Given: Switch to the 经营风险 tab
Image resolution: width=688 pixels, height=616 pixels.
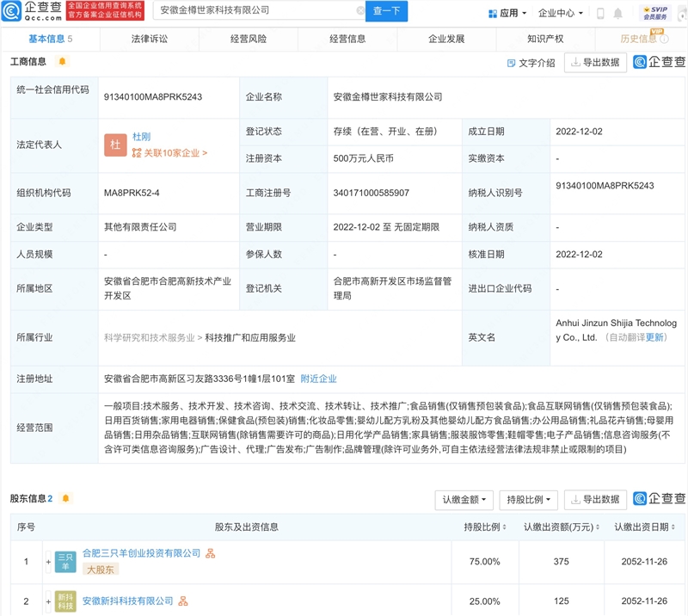Looking at the screenshot, I should point(249,39).
